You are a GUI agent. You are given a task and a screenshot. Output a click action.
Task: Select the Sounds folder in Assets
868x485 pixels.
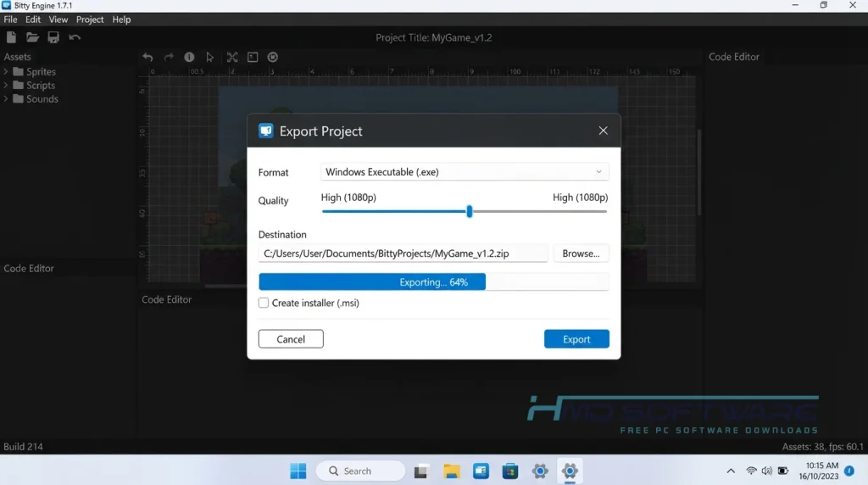coord(36,99)
